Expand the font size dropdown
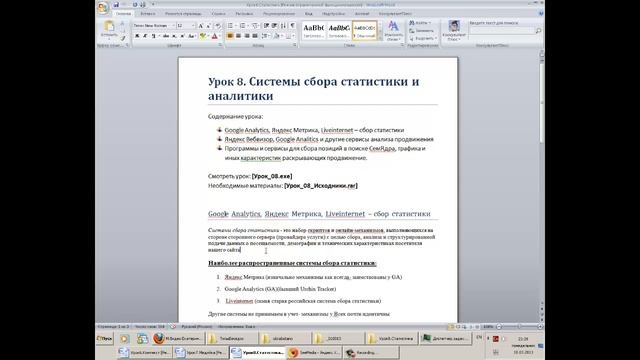The image size is (640, 360). pos(193,26)
